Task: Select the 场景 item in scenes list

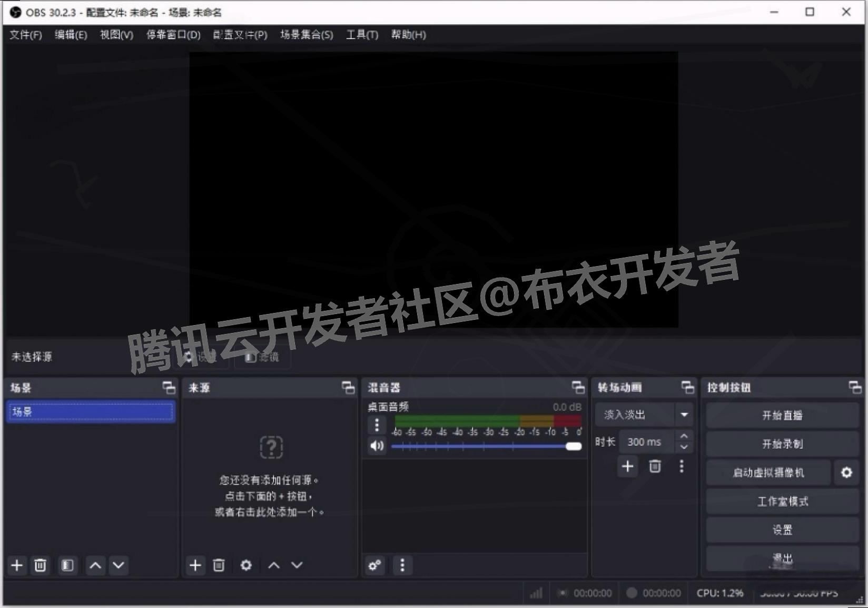Action: click(x=91, y=411)
